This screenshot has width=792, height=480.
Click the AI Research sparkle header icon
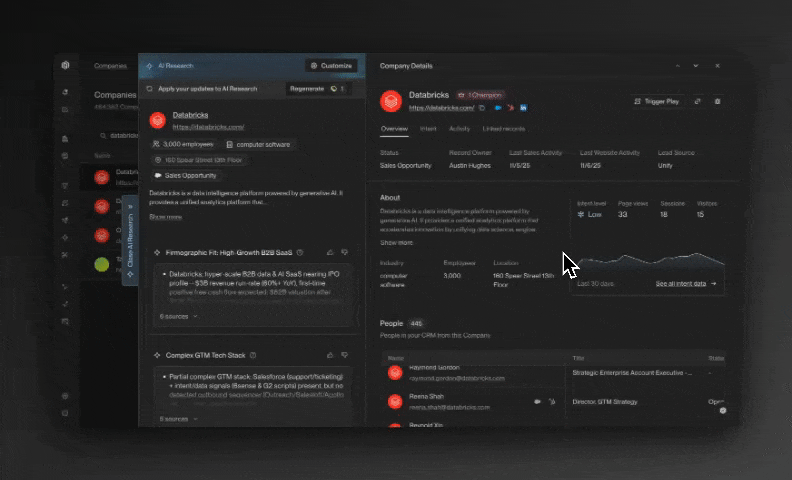point(149,66)
